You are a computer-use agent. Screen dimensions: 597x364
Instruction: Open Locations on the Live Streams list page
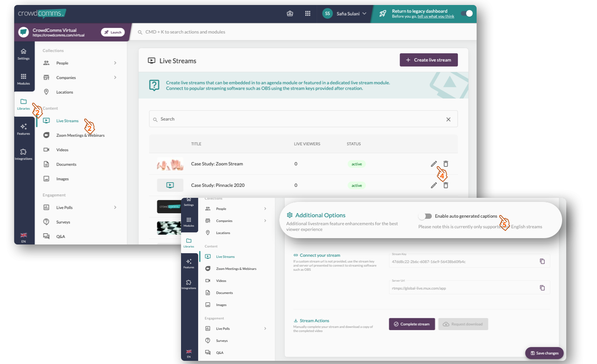point(65,92)
